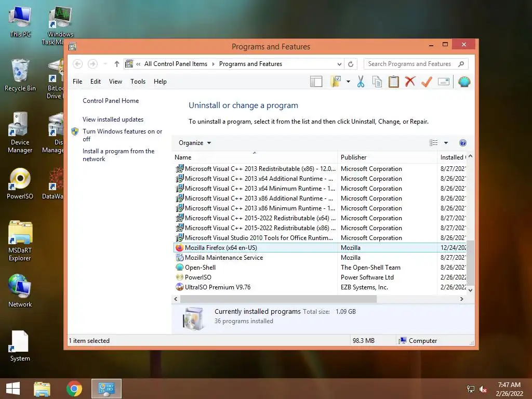Select the Network desktop icon

tap(20, 291)
